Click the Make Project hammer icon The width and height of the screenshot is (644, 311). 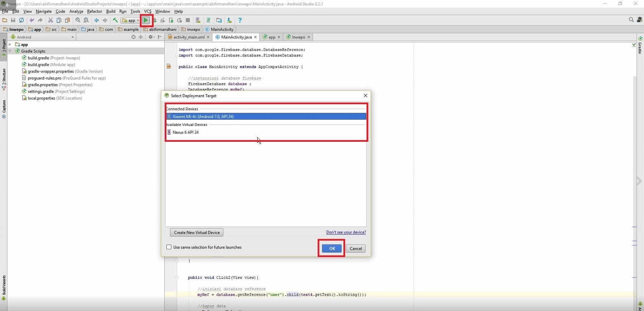coord(115,20)
